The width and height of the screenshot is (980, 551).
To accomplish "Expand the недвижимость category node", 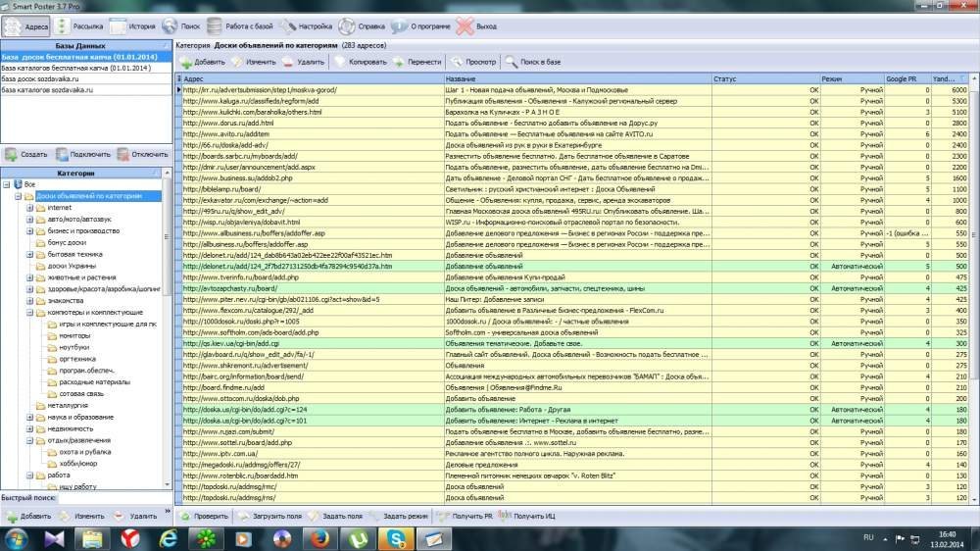I will click(29, 429).
